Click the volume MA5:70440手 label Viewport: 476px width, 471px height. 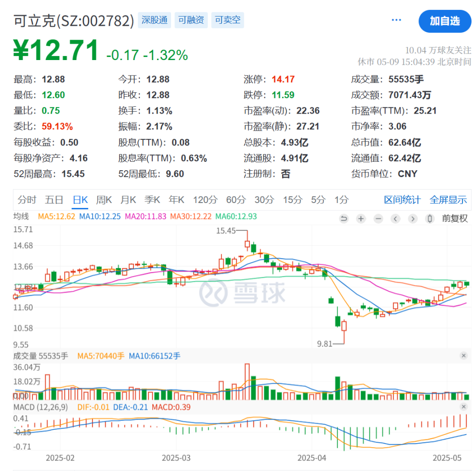(101, 356)
